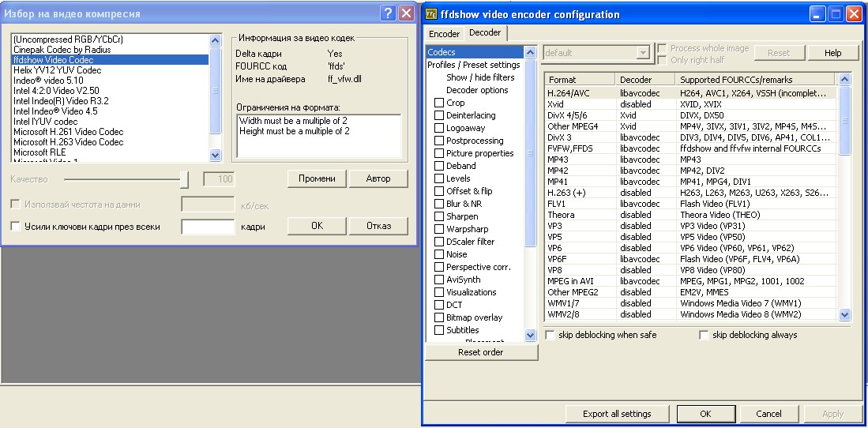This screenshot has width=868, height=428.
Task: Select the FLV1 format row
Action: [691, 204]
